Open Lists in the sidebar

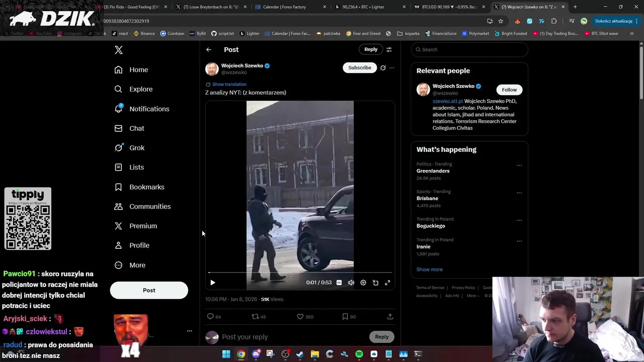pyautogui.click(x=129, y=167)
